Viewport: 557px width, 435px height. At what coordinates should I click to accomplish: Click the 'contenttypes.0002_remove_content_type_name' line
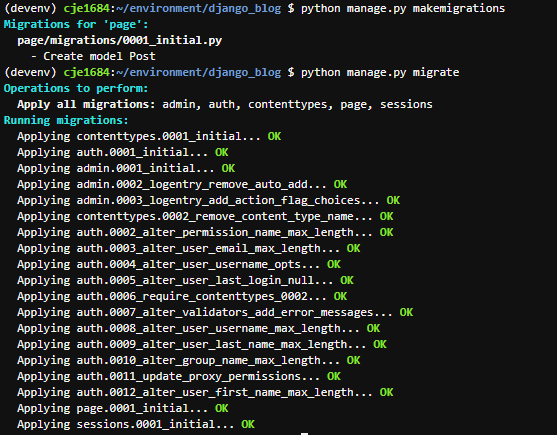tap(205, 216)
